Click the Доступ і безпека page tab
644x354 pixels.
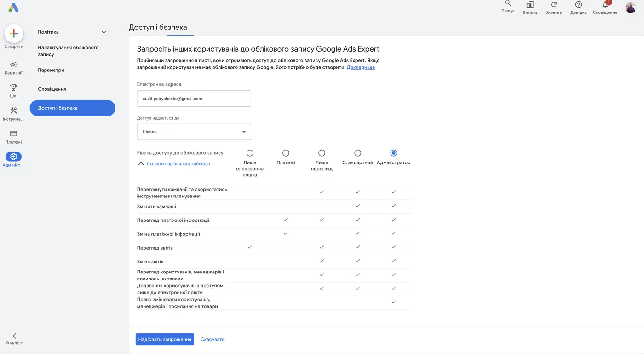point(158,27)
